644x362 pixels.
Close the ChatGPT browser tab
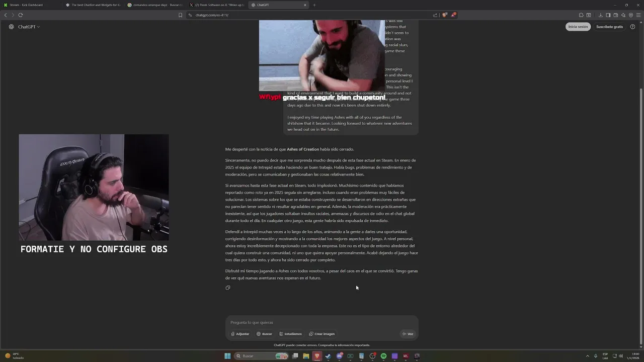[305, 5]
